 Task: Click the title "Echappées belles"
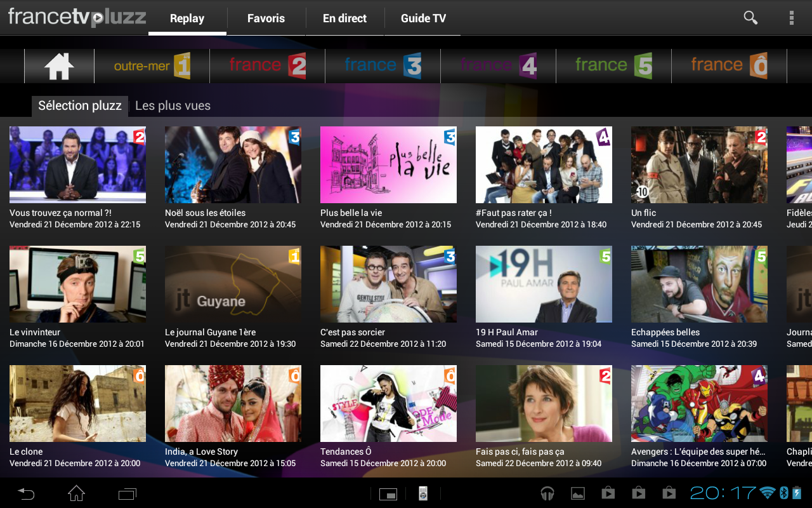point(665,332)
